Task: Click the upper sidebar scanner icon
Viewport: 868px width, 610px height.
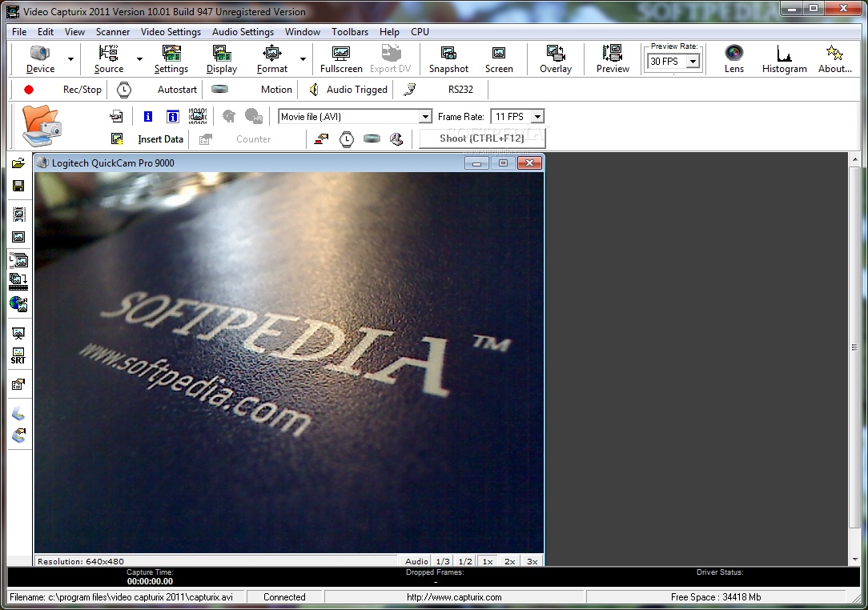Action: [x=18, y=413]
